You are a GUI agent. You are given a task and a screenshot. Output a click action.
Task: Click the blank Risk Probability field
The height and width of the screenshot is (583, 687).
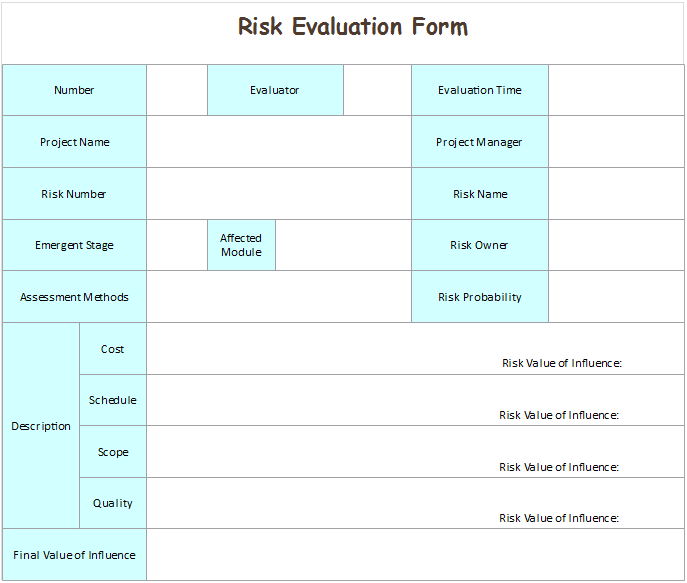tap(616, 297)
